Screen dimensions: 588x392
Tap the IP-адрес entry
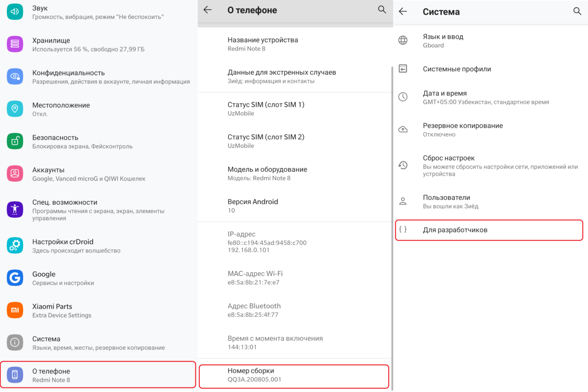pyautogui.click(x=294, y=242)
